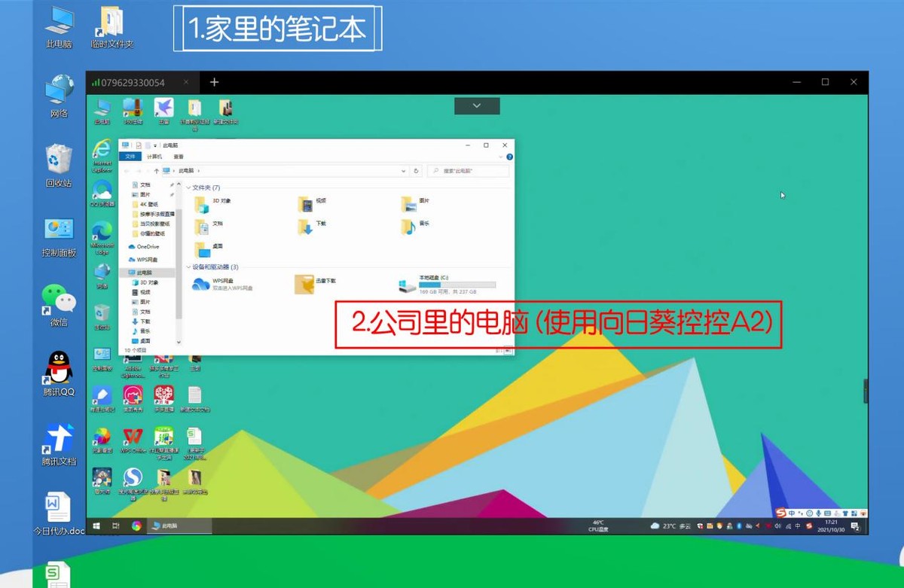This screenshot has height=588, width=904.
Task: Collapse the 文件夹 (7) section
Action: coord(188,187)
